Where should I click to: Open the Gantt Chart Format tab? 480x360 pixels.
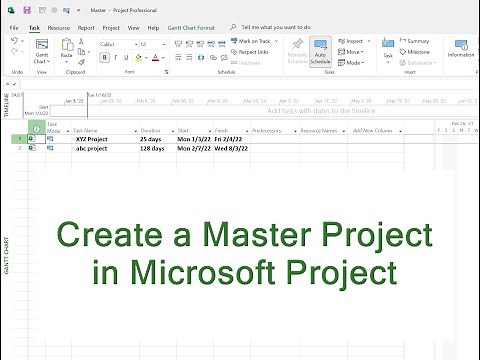coord(191,28)
